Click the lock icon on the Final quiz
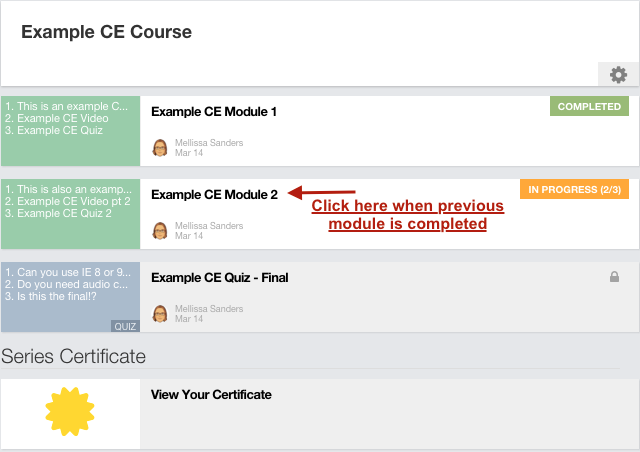This screenshot has height=452, width=640. [x=614, y=277]
